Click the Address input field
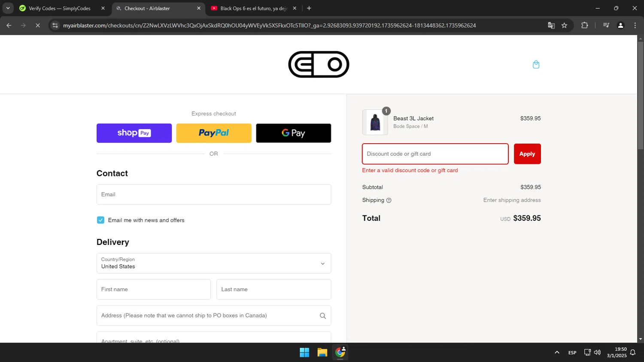The image size is (644, 362). point(214,316)
